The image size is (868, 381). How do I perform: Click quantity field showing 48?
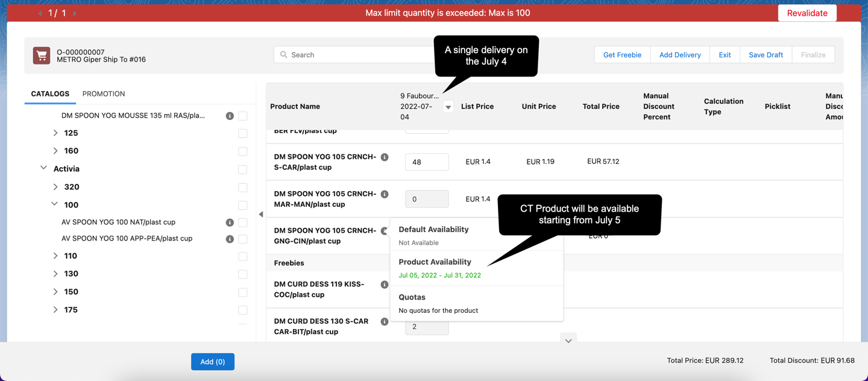coord(427,162)
